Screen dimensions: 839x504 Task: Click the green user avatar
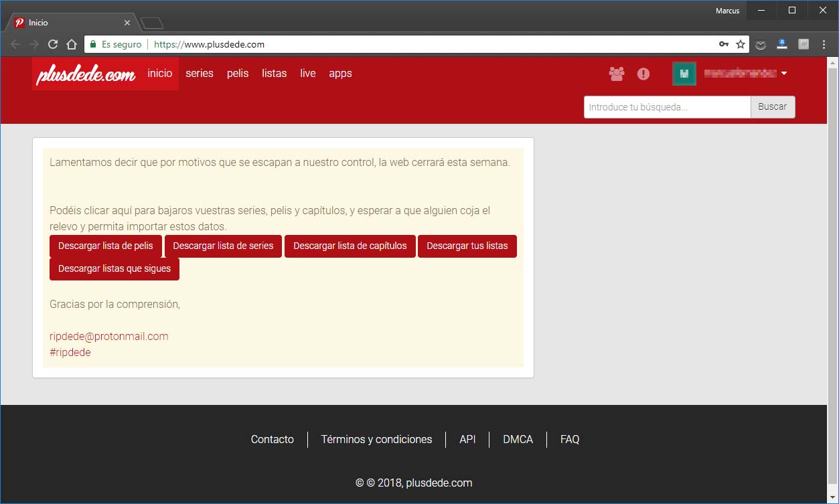click(684, 74)
